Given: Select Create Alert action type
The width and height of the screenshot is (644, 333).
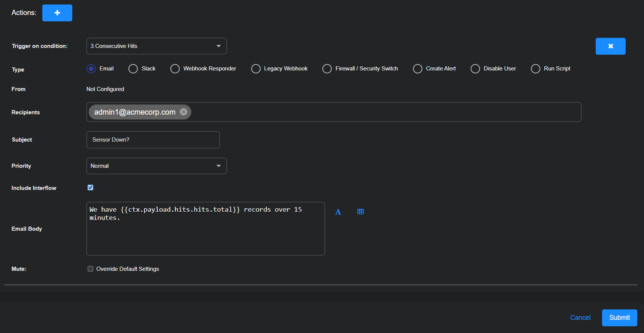Looking at the screenshot, I should click(417, 69).
